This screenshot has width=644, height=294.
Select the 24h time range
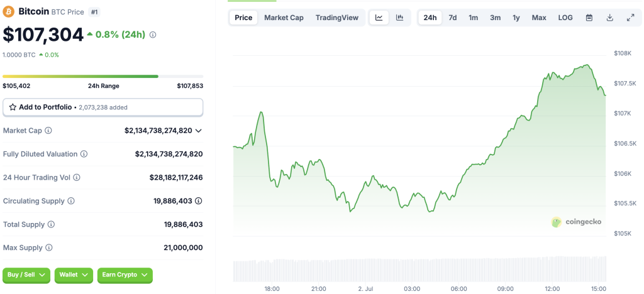[430, 18]
